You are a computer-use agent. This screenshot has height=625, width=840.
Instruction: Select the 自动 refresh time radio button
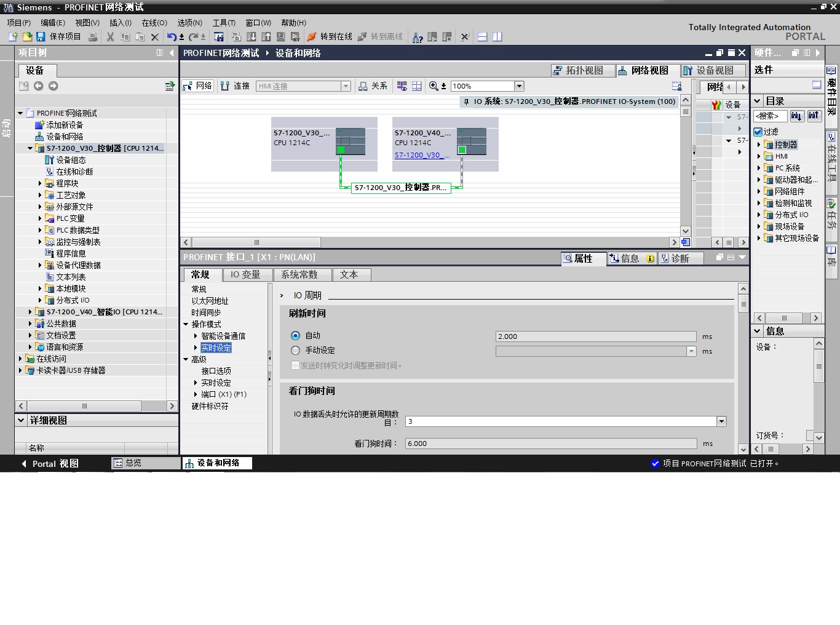pyautogui.click(x=295, y=336)
